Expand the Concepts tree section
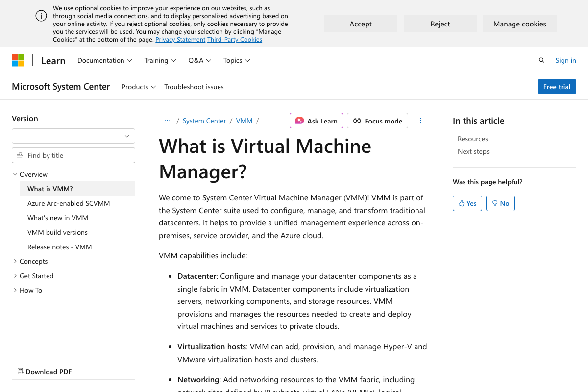Viewport: 588px width, 392px height. point(15,261)
